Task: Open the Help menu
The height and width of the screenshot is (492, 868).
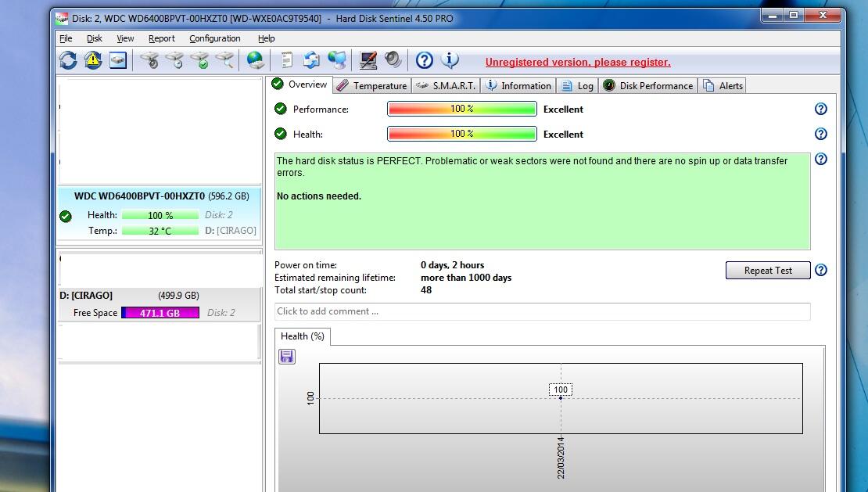Action: click(x=267, y=38)
